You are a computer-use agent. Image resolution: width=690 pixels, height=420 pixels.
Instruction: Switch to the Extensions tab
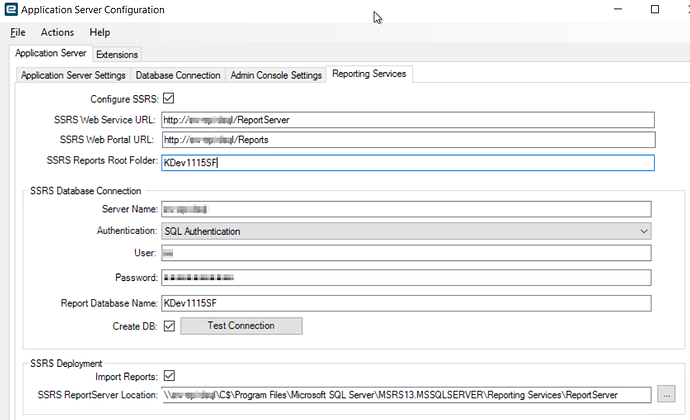pos(117,55)
